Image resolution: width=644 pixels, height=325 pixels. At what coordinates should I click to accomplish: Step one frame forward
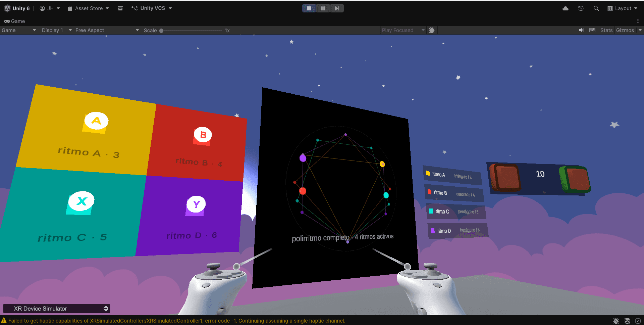click(x=337, y=8)
